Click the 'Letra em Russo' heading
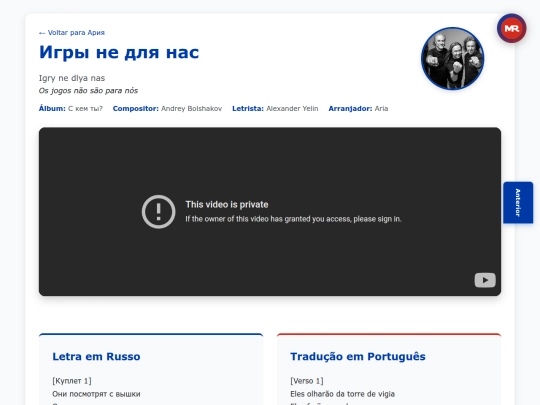Viewport: 540px width, 405px height. coord(96,356)
